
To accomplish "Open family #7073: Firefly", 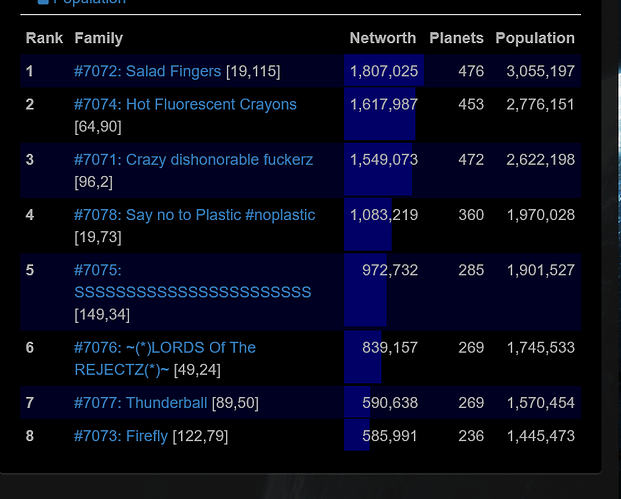I will click(121, 436).
